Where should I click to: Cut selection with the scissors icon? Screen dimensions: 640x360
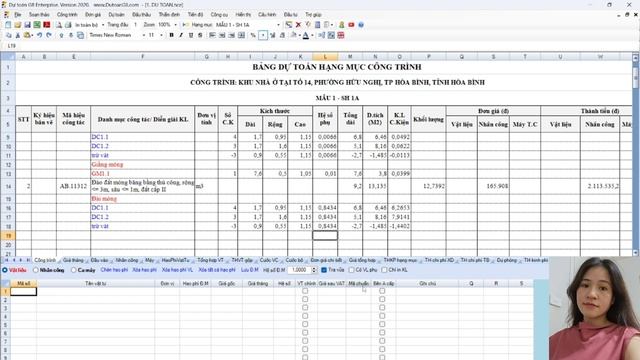[x=18, y=36]
